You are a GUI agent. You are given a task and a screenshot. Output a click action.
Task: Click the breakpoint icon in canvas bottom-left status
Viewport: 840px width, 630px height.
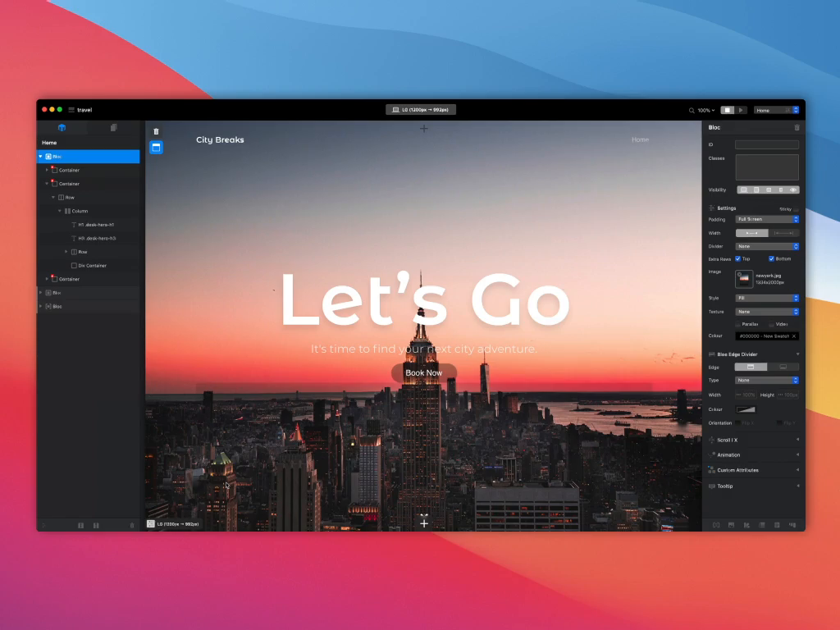[151, 524]
